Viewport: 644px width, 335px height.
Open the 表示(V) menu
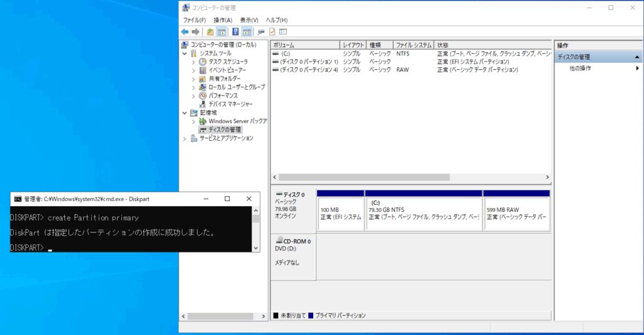[x=249, y=20]
